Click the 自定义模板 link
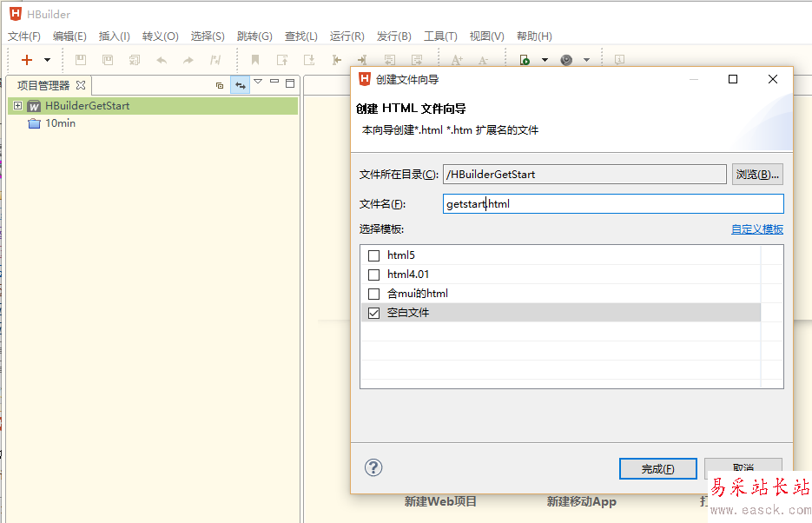The width and height of the screenshot is (812, 523). point(757,228)
